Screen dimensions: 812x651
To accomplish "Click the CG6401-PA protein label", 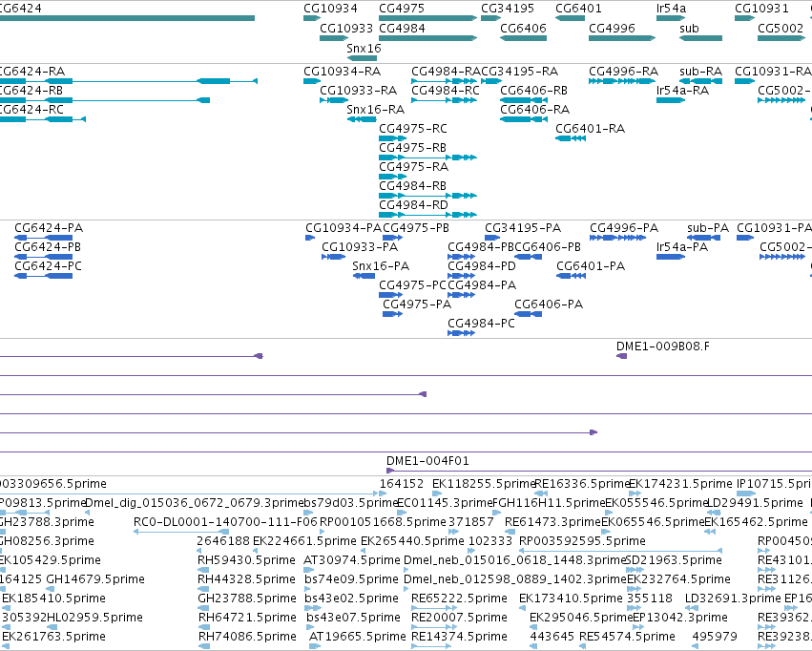I will pyautogui.click(x=591, y=266).
